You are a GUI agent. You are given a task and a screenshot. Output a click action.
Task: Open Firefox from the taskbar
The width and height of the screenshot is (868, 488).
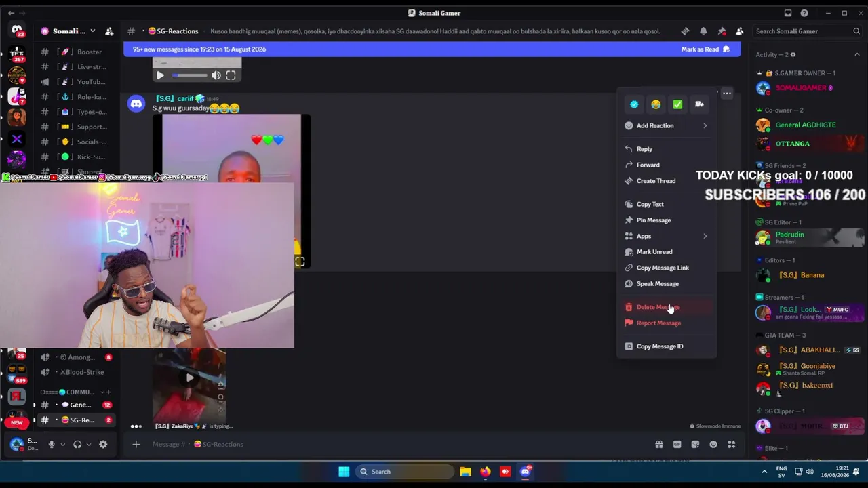[486, 472]
